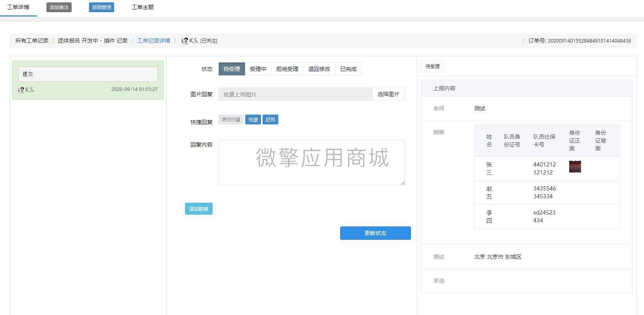Viewport: 644px width, 315px height.
Task: Open 原图管理
Action: click(x=102, y=7)
